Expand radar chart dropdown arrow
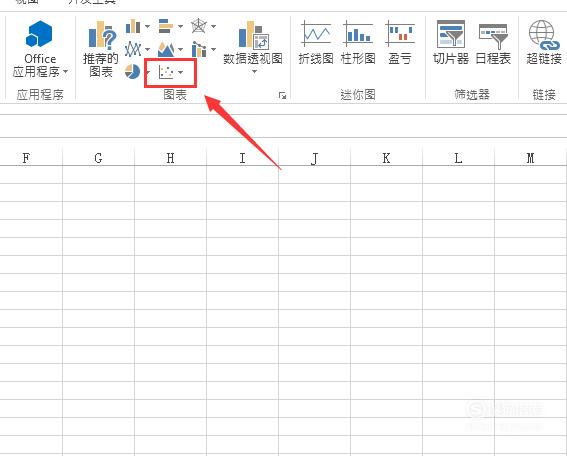The image size is (567, 456). (213, 26)
